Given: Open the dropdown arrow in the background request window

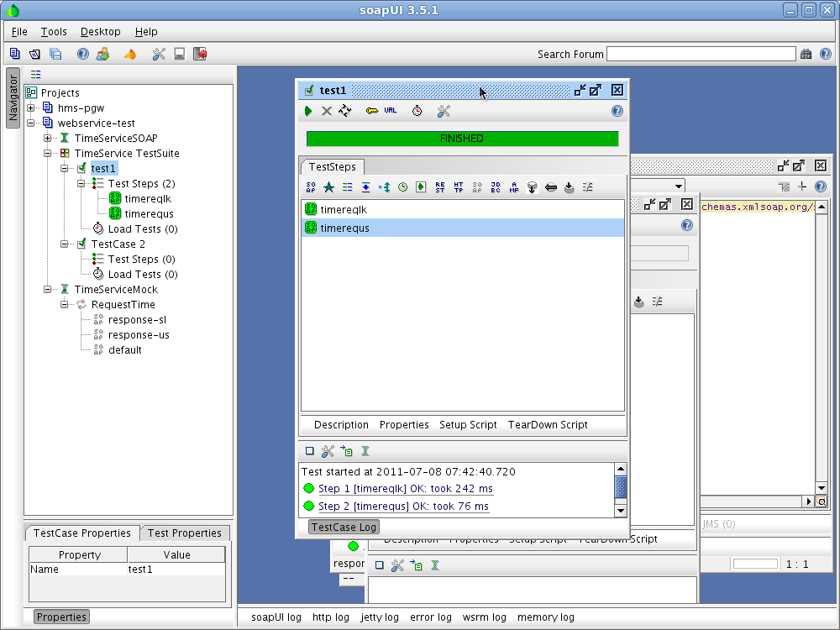Looking at the screenshot, I should (678, 186).
